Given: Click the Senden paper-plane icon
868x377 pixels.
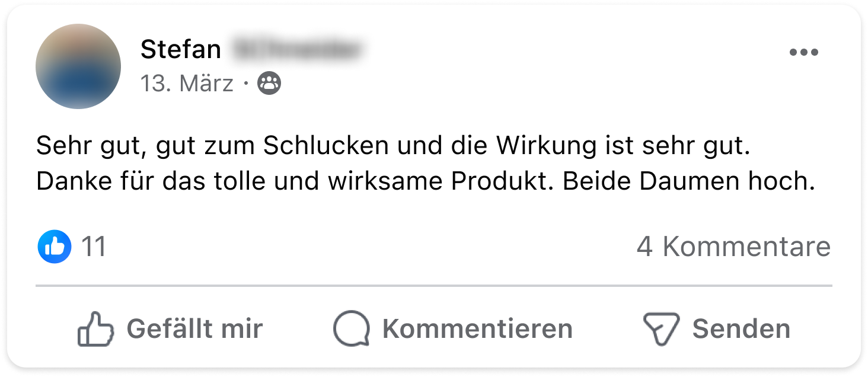Looking at the screenshot, I should click(x=661, y=330).
